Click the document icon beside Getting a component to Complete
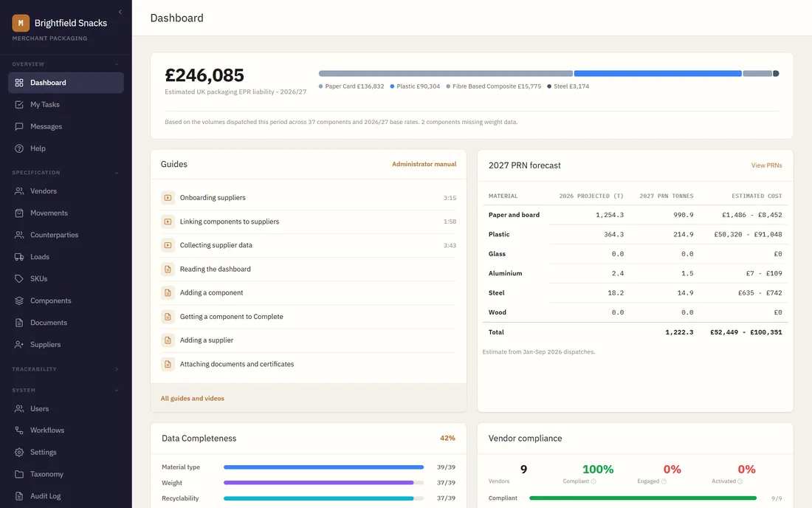 (x=168, y=317)
